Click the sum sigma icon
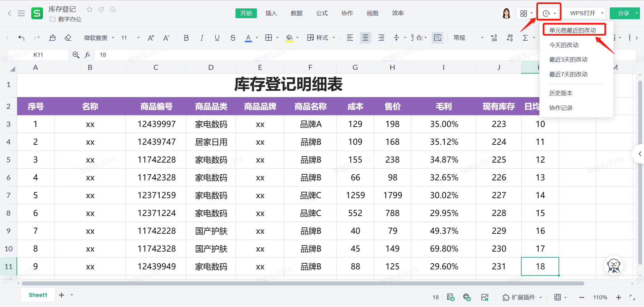This screenshot has height=307, width=644. point(525,38)
